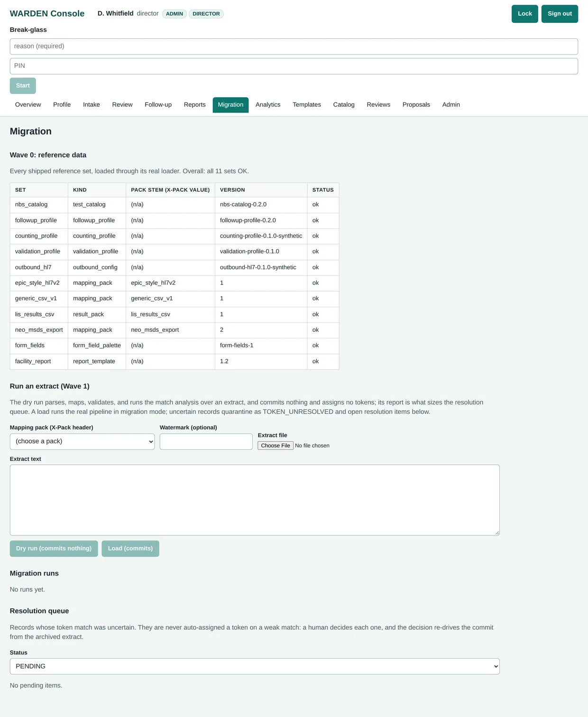Click the No file chosen text
This screenshot has height=717, width=588.
coord(312,446)
